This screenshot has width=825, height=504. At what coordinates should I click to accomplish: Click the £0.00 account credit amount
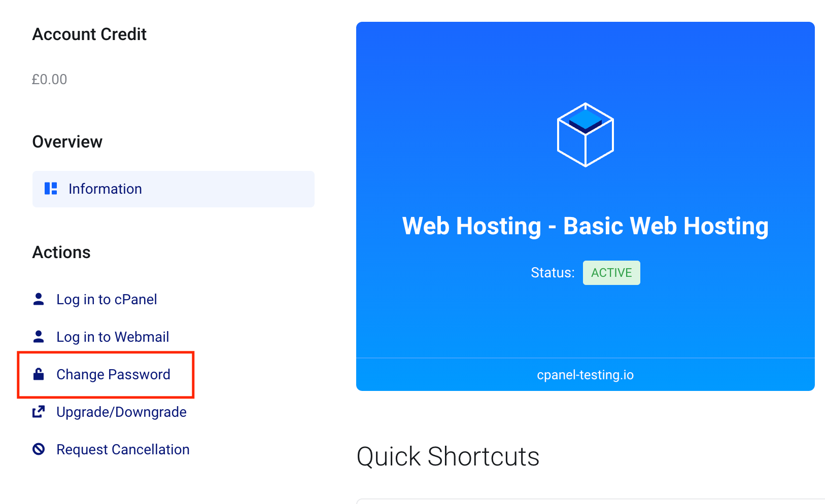49,80
